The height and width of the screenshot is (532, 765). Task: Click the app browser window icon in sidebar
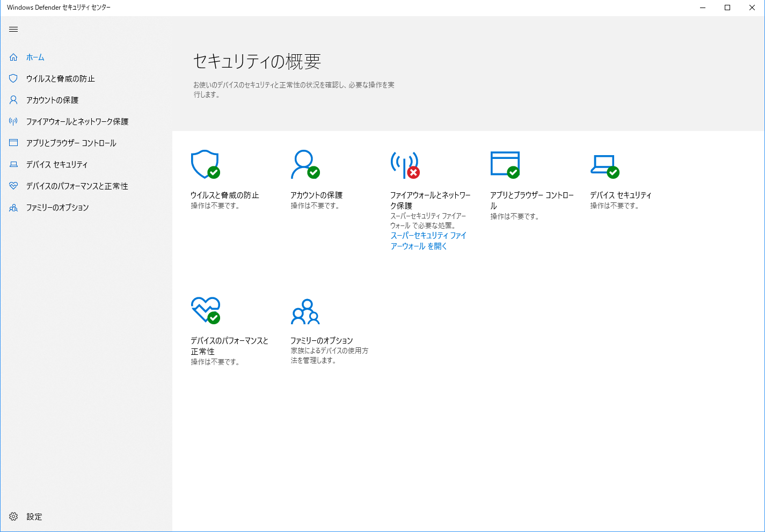click(x=13, y=143)
